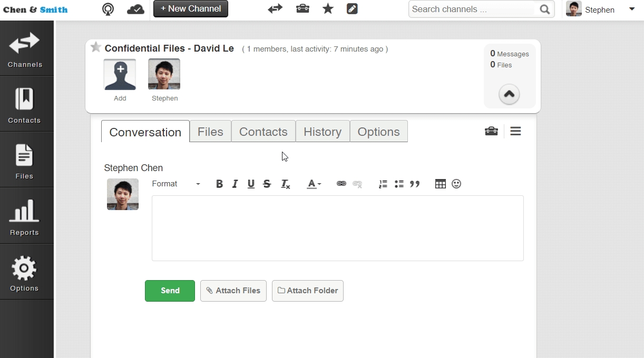
Task: Toggle bold formatting
Action: point(219,183)
